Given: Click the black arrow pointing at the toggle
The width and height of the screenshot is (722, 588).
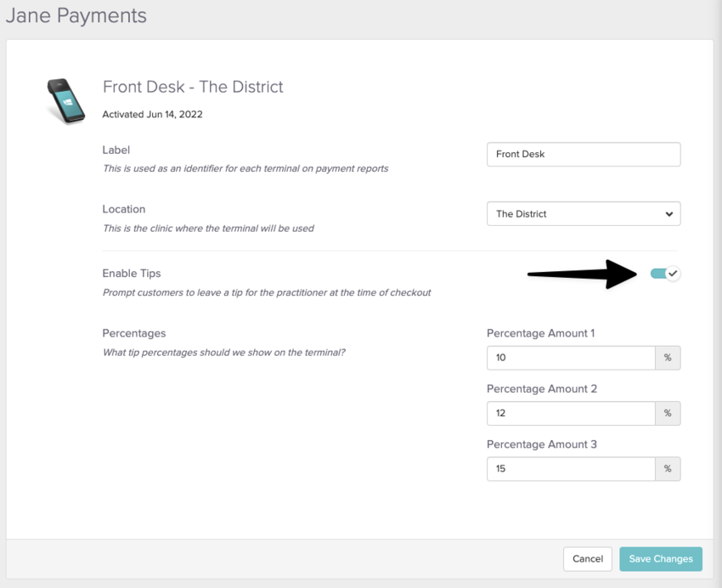Looking at the screenshot, I should (583, 274).
